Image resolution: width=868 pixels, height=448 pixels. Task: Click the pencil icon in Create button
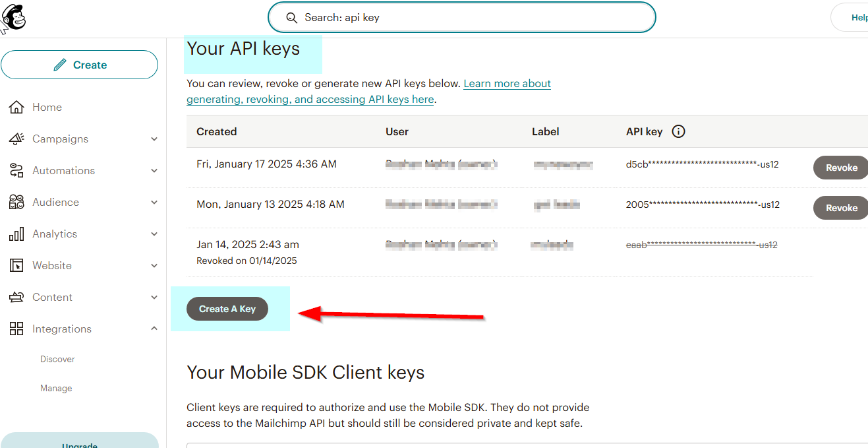(60, 65)
